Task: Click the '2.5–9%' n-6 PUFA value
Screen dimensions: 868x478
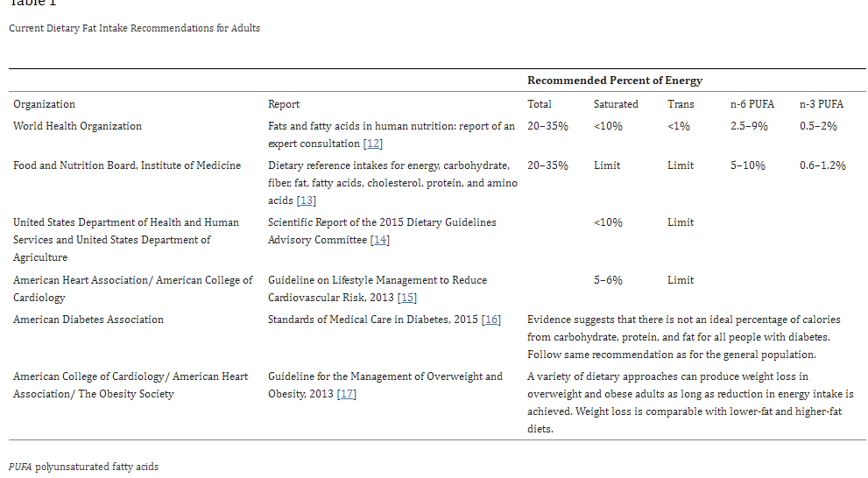Action: 749,126
